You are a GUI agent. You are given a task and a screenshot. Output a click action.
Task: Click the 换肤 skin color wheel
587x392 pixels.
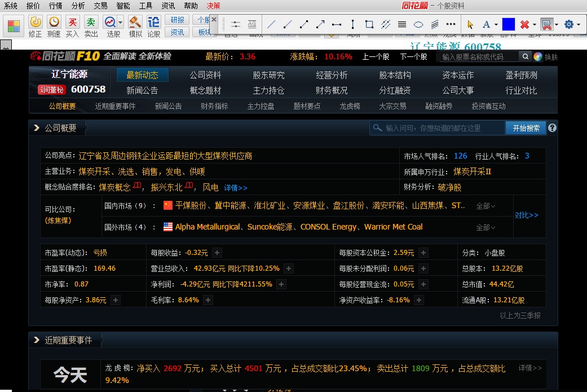(538, 57)
